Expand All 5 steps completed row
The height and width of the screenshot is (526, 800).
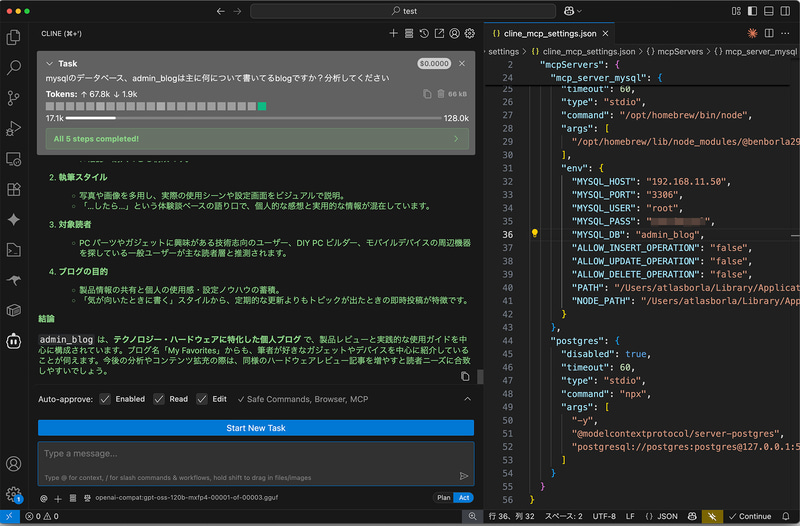coord(257,139)
